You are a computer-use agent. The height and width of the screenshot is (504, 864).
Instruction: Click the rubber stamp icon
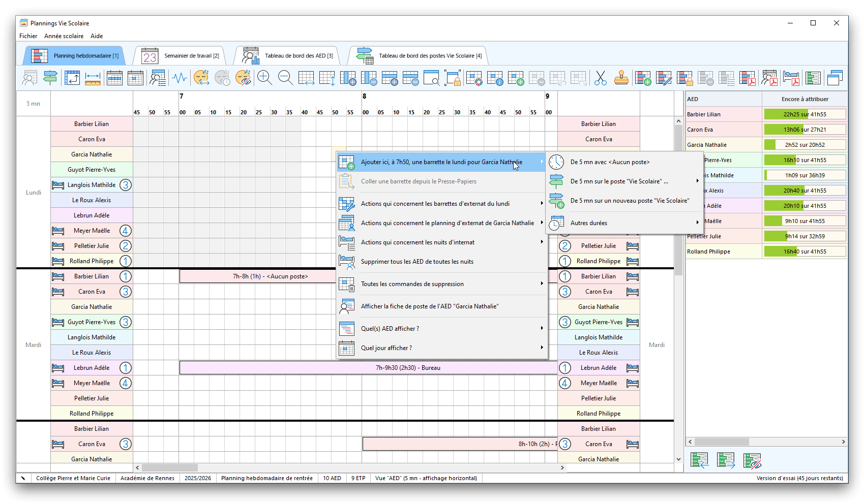(x=621, y=78)
